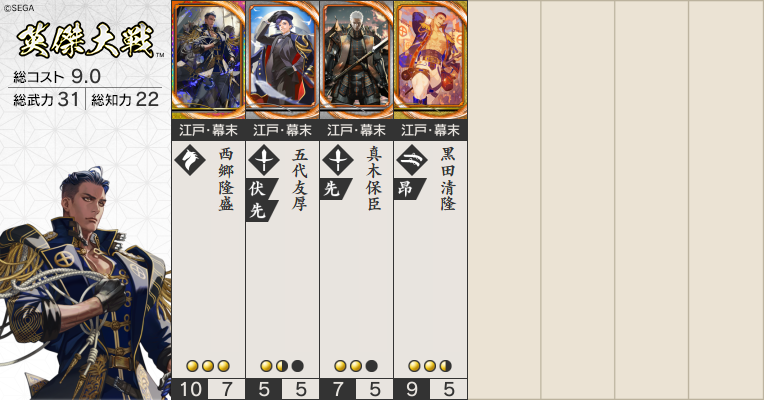764x400 pixels.
Task: Open the 西郷隆盛 card portrait
Action: click(209, 59)
